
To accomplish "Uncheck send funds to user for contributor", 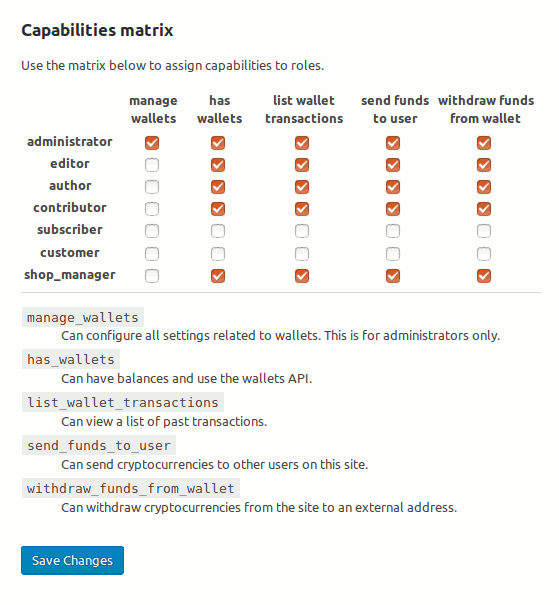I will click(393, 209).
